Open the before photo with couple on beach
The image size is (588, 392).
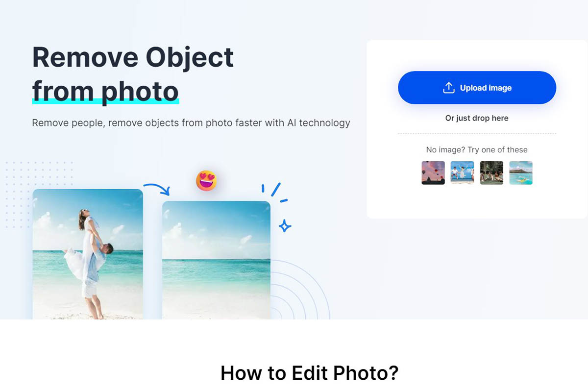coord(88,254)
